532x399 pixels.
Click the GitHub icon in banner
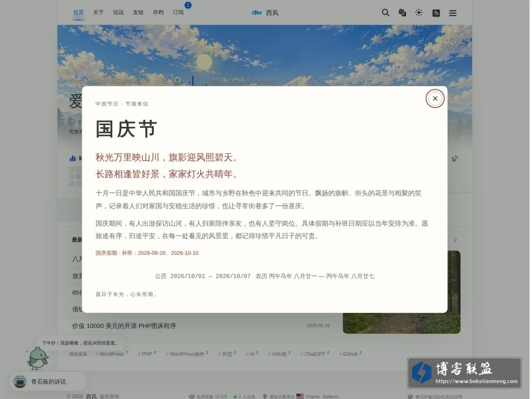point(177,80)
